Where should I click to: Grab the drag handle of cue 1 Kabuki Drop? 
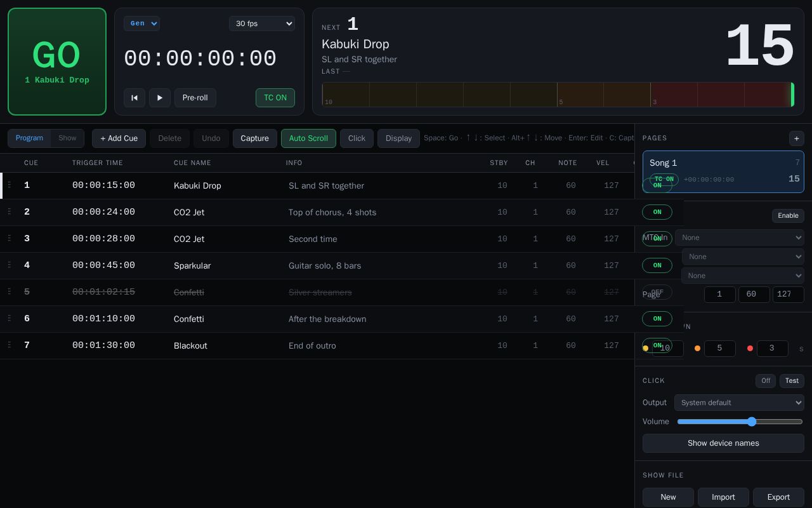click(x=9, y=185)
